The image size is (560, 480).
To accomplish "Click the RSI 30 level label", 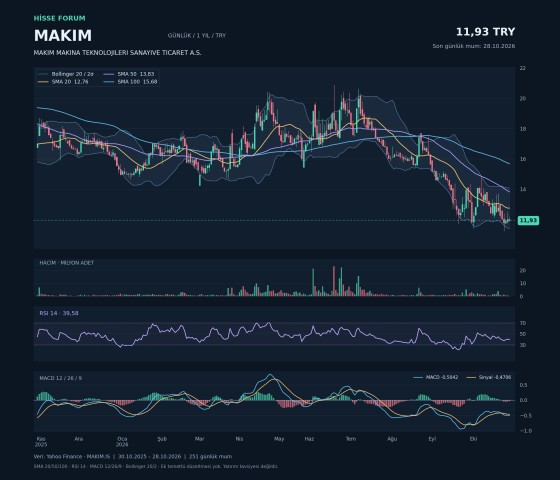I will tap(522, 345).
